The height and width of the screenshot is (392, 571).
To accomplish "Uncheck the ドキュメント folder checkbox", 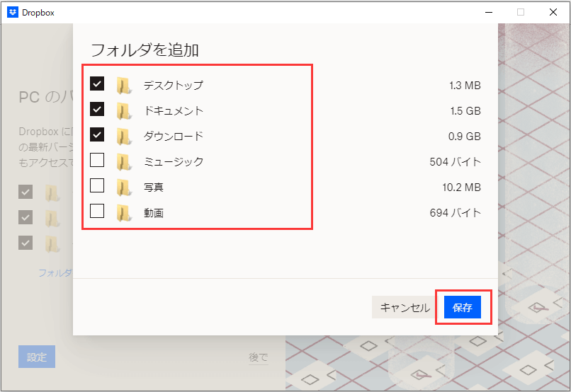I will [97, 109].
